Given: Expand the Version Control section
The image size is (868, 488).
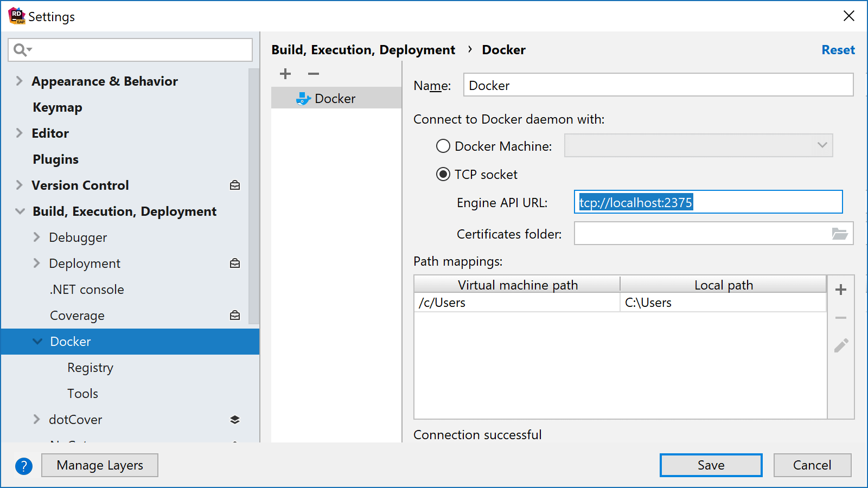Looking at the screenshot, I should click(x=19, y=185).
